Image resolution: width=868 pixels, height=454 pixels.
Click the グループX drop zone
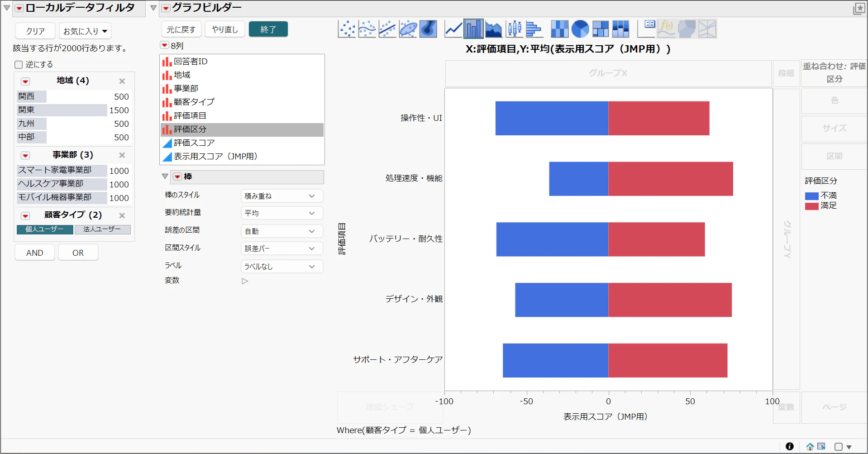click(608, 73)
